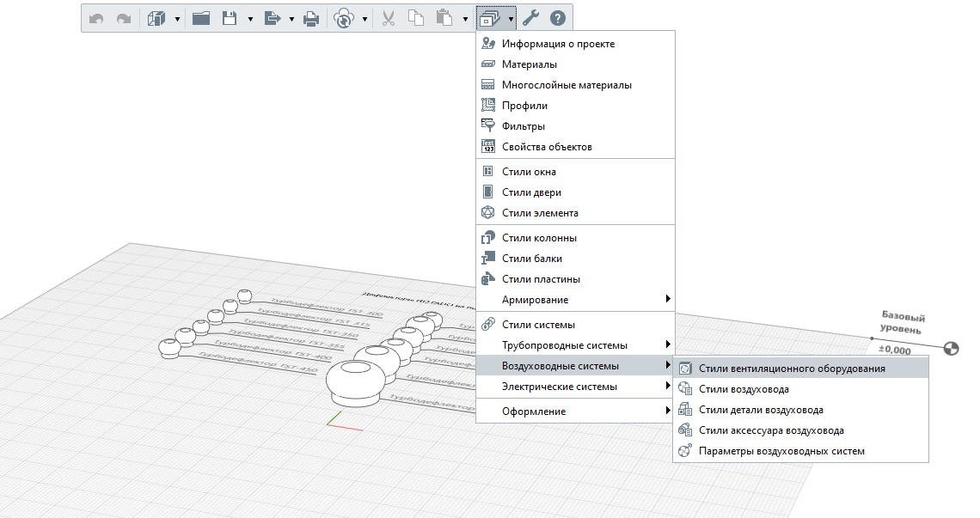Expand the export options dropdown arrow

[x=292, y=20]
